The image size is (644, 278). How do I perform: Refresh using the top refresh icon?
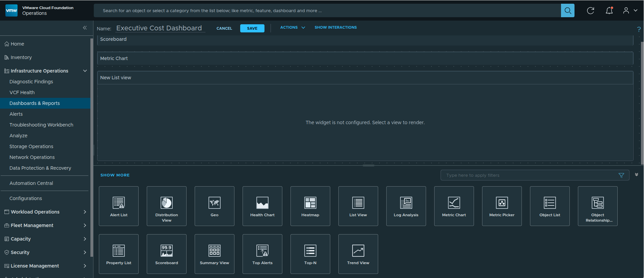590,10
